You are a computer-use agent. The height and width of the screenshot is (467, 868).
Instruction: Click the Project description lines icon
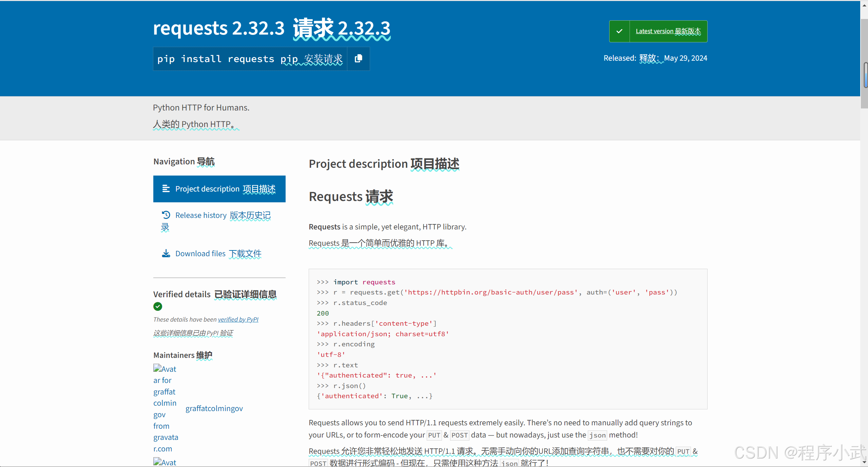[166, 189]
